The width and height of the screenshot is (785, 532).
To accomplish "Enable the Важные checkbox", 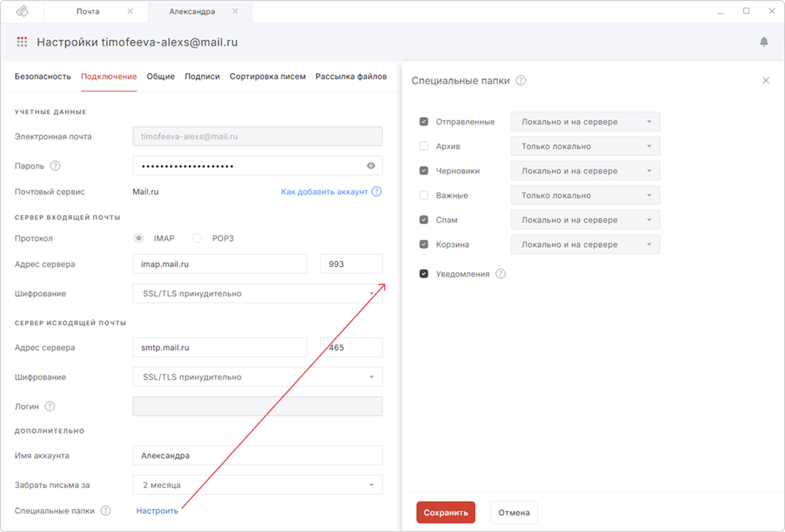I will tap(424, 195).
